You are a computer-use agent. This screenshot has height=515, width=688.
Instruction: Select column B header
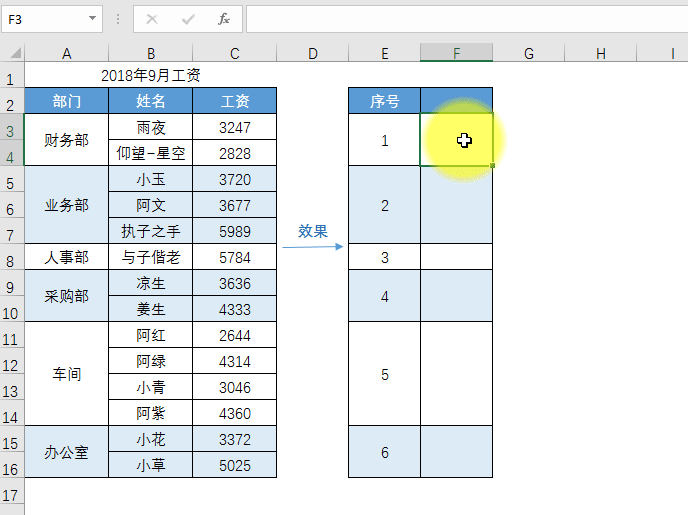click(x=150, y=53)
